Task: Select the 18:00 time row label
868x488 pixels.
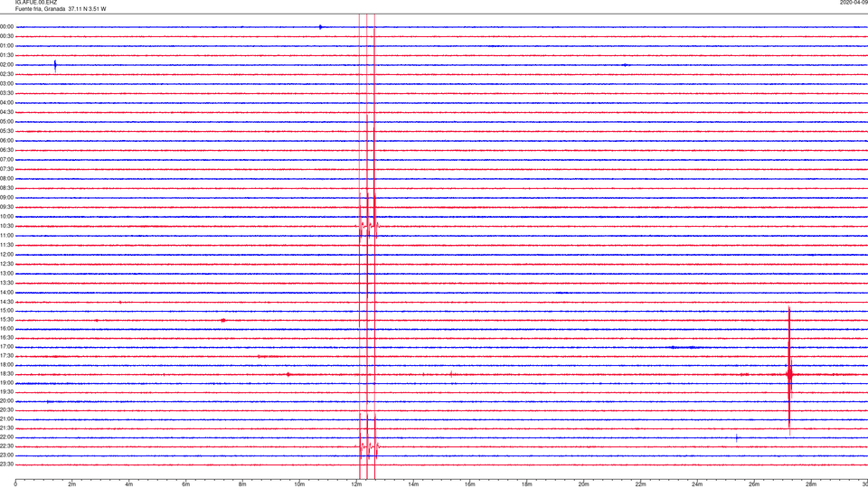Action: (7, 365)
